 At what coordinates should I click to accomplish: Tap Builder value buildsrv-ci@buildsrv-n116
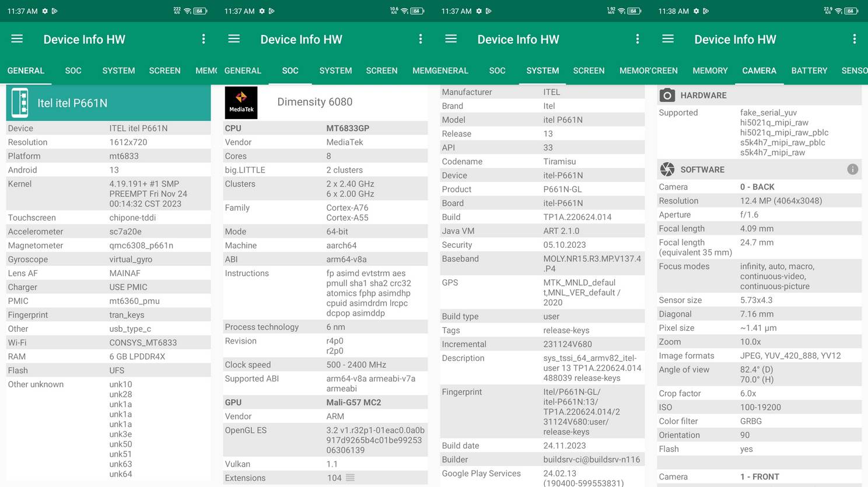click(x=591, y=460)
